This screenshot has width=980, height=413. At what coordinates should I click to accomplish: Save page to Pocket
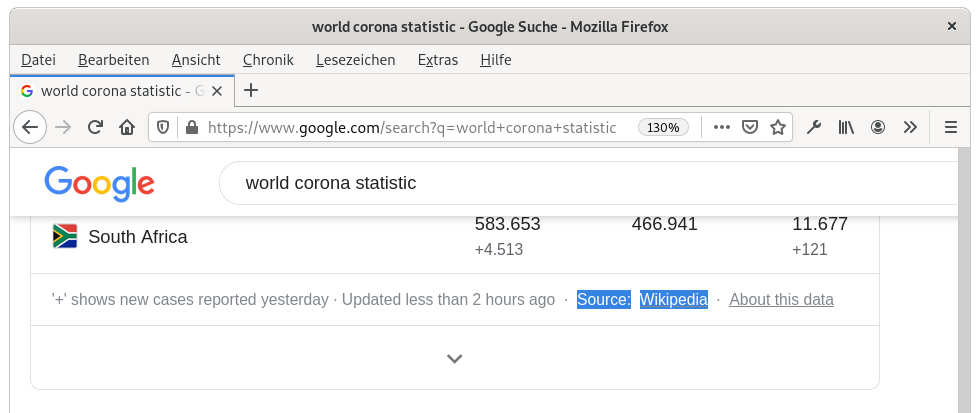click(x=749, y=127)
